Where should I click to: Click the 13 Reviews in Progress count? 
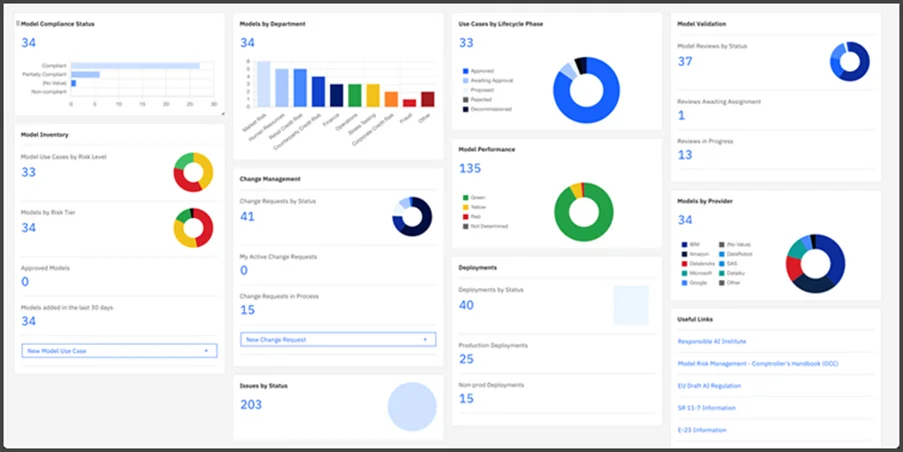685,155
